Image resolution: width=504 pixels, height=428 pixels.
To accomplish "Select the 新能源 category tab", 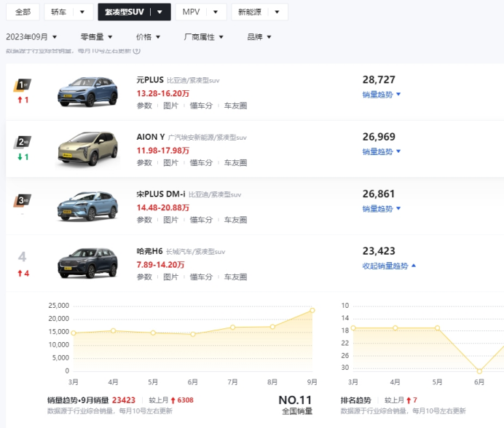I will click(x=250, y=12).
